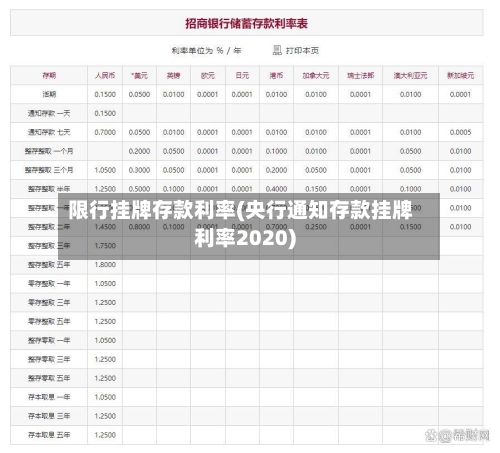
Task: Click the 0.1500 加拿大元 rate for 整存整取 半年
Action: [x=316, y=189]
